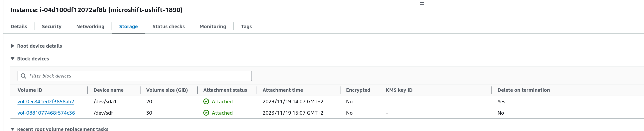
Task: Click the Attached status icon for /dev/sdf
Action: point(206,113)
